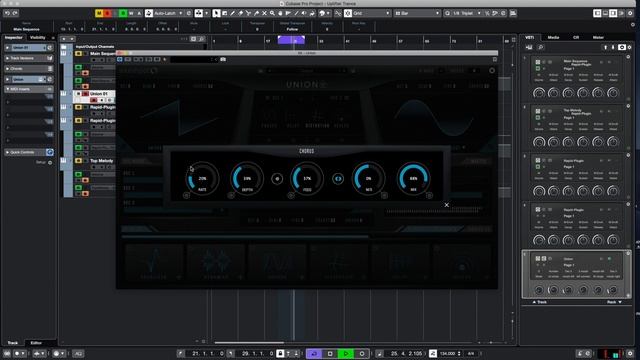Screen dimensions: 640x360
Task: Open the Bar grid type dropdown
Action: click(417, 13)
